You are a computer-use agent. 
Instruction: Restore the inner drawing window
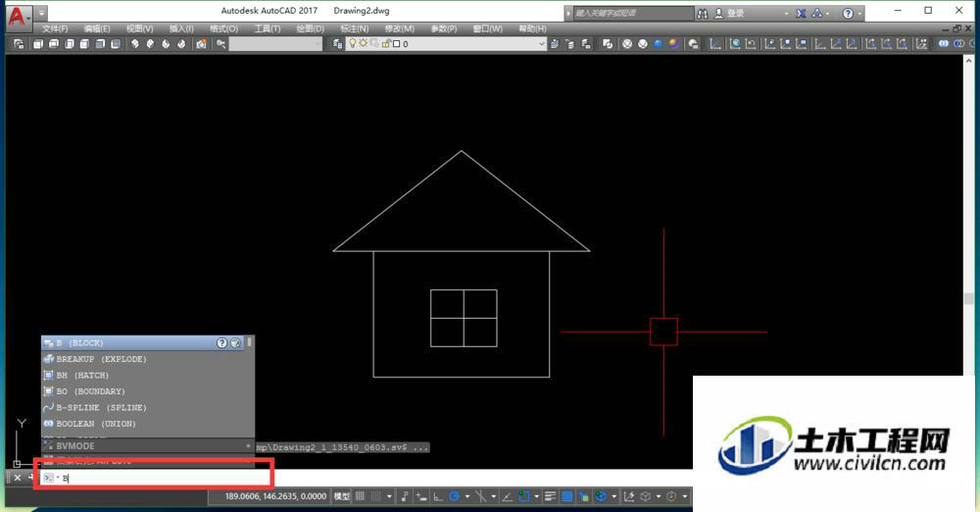click(x=956, y=28)
